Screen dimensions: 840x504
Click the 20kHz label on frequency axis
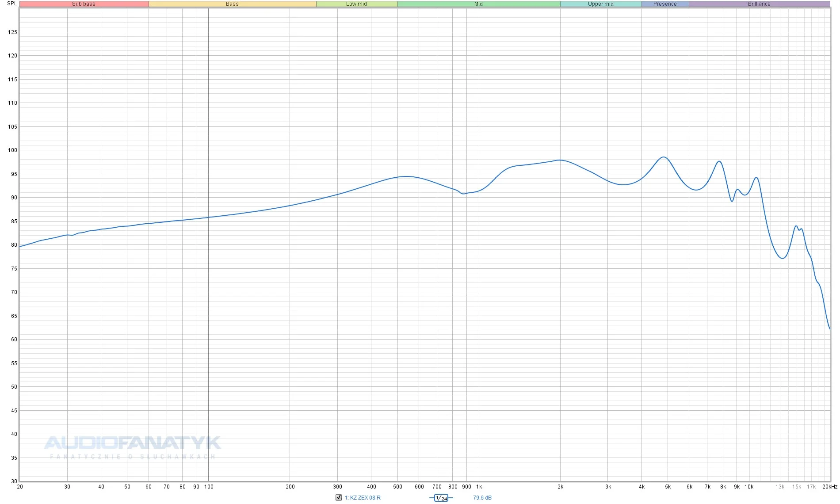tap(829, 487)
